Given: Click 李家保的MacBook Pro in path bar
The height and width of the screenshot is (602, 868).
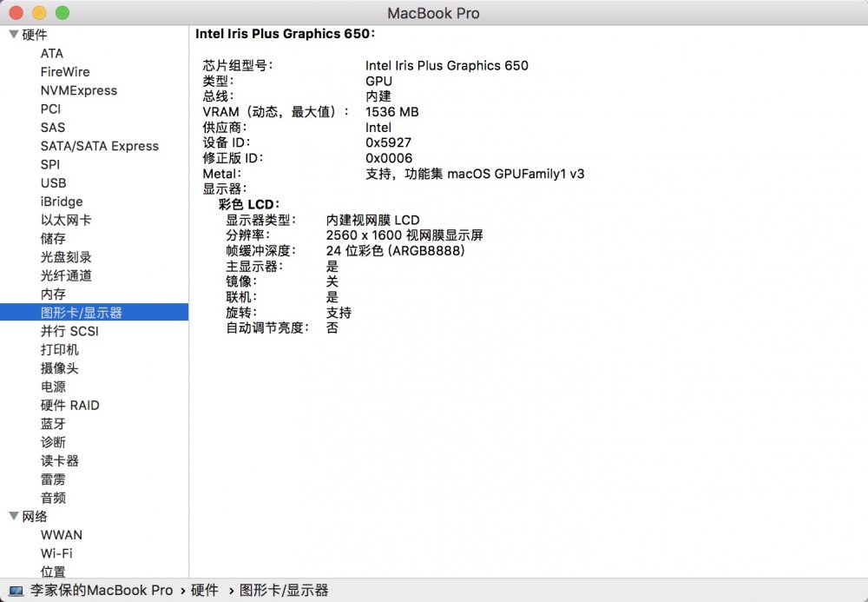Looking at the screenshot, I should (x=102, y=591).
